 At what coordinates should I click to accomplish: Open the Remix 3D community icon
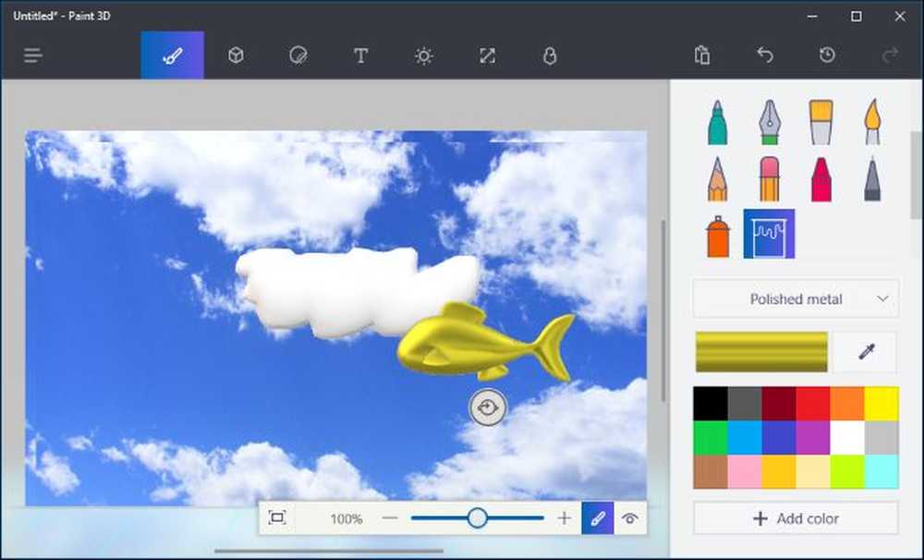(x=549, y=55)
